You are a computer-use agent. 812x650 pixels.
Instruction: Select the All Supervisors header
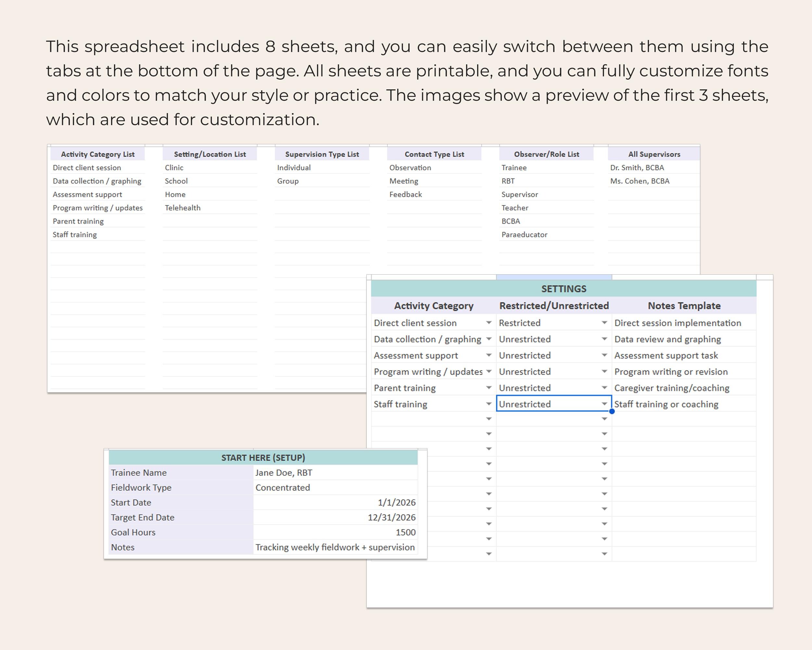pyautogui.click(x=654, y=154)
